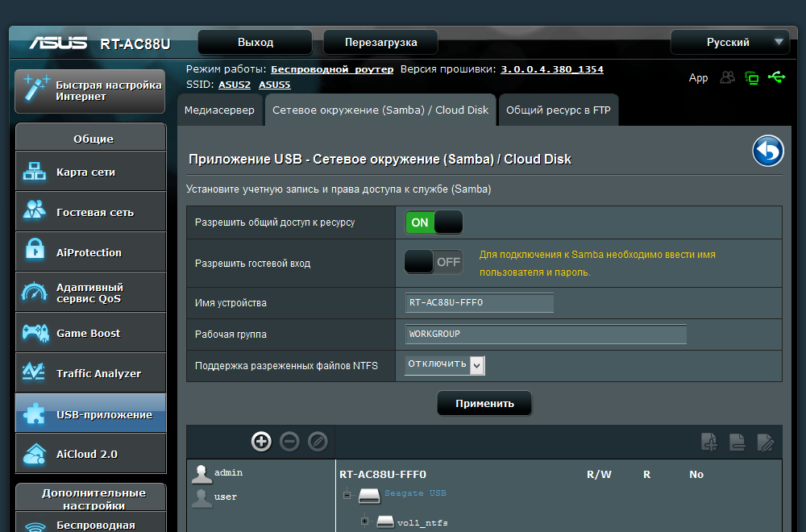Click the Перезагрузка reboot button

pos(381,42)
